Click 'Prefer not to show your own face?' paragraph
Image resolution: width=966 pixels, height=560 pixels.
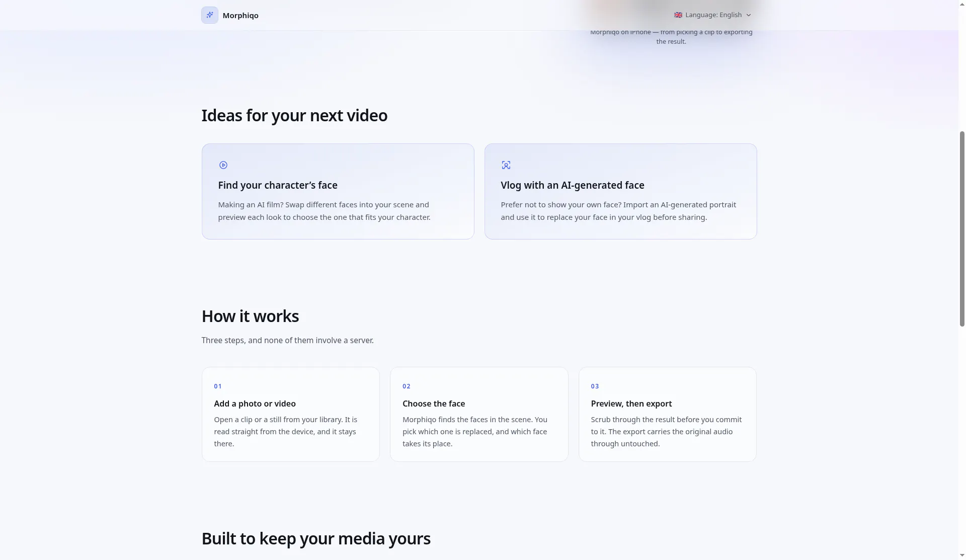[618, 211]
